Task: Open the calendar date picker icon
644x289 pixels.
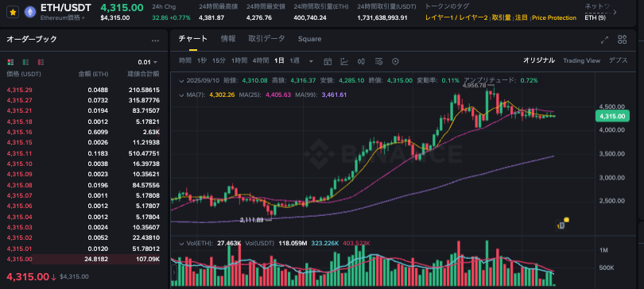Action: pos(328,61)
